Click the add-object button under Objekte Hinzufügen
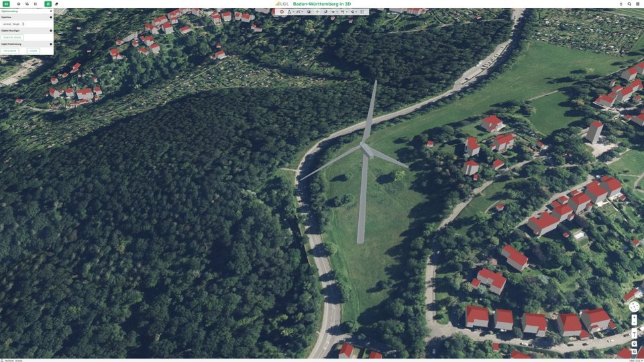The image size is (644, 362). [12, 38]
